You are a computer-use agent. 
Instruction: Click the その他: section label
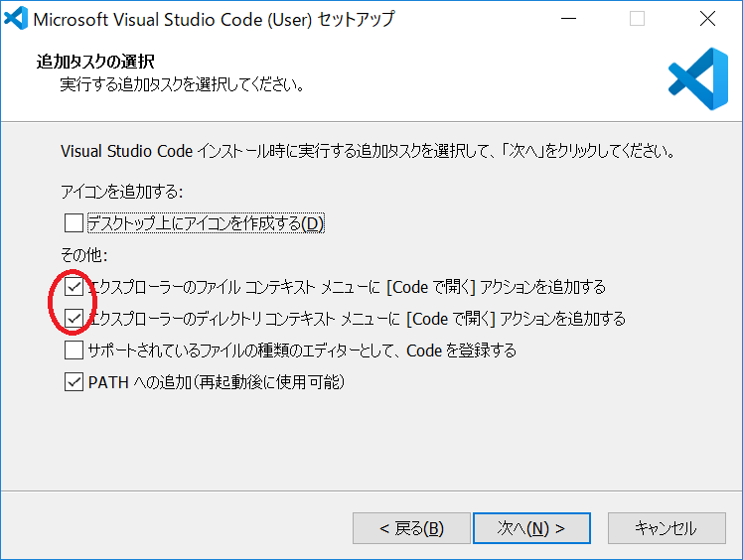[x=84, y=255]
